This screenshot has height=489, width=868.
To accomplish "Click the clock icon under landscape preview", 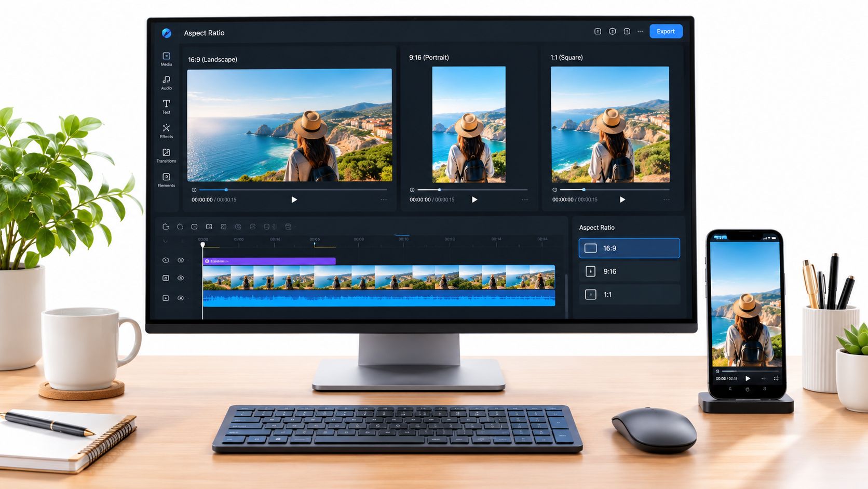I will (194, 190).
